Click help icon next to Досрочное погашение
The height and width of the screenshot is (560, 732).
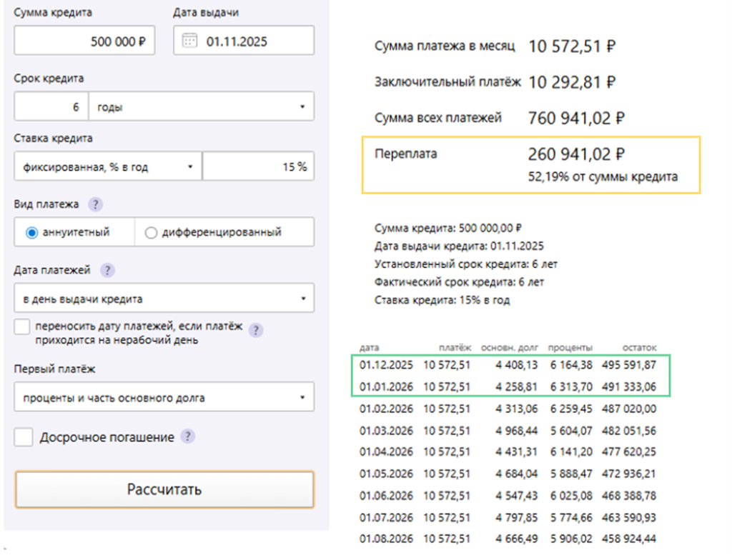(188, 437)
